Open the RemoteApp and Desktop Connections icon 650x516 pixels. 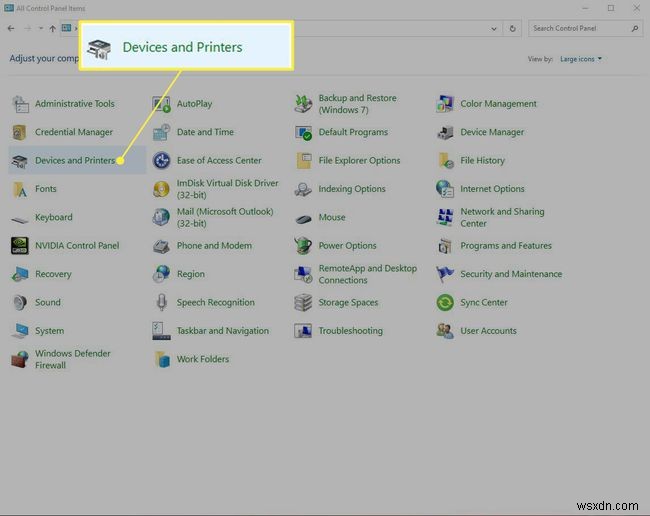pyautogui.click(x=303, y=274)
